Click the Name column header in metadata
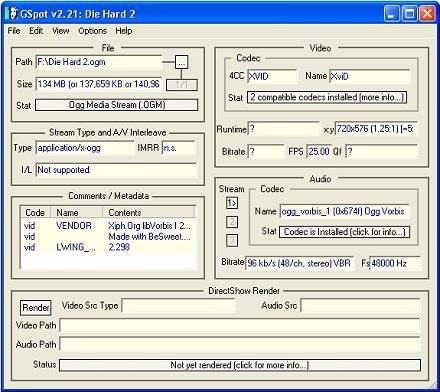The width and height of the screenshot is (440, 392). click(x=77, y=212)
